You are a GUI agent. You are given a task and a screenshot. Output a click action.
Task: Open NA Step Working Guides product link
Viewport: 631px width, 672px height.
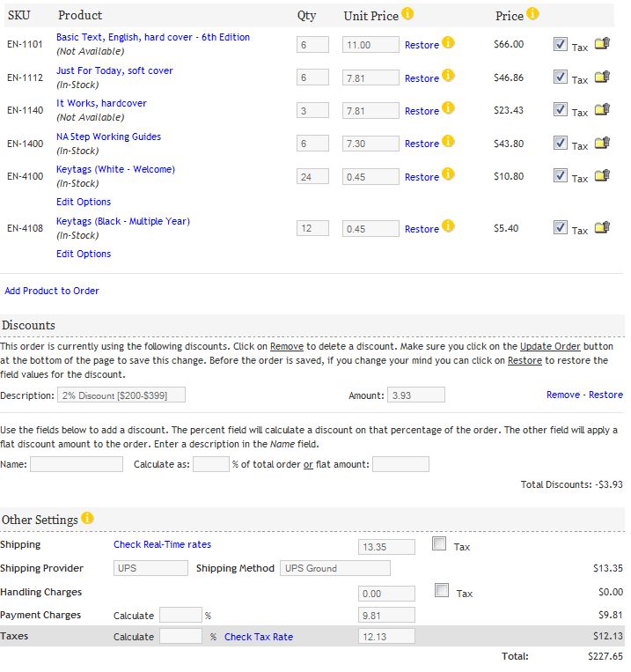click(x=108, y=137)
